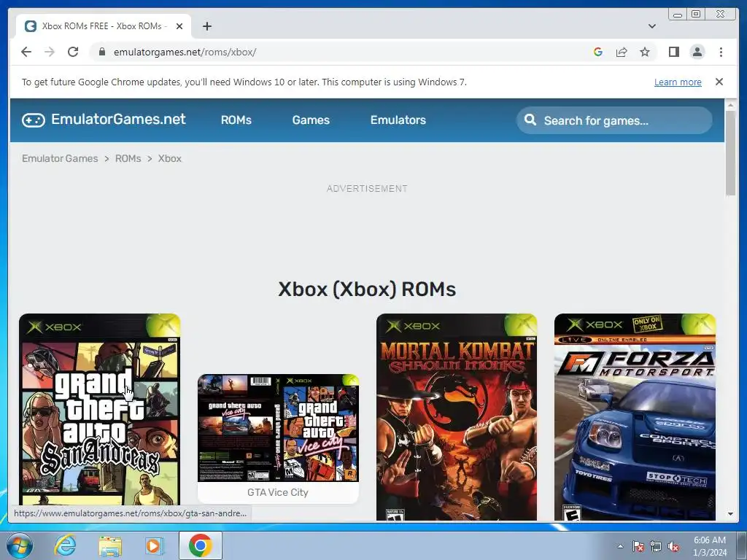Select the Xbox ROMs FREE tab
Screen dimensions: 747x560
(103, 26)
